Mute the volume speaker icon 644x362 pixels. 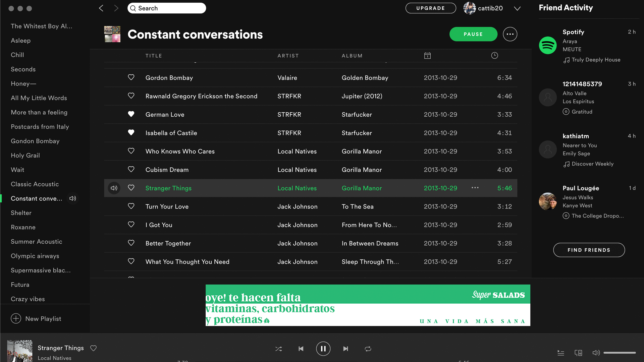click(x=596, y=353)
